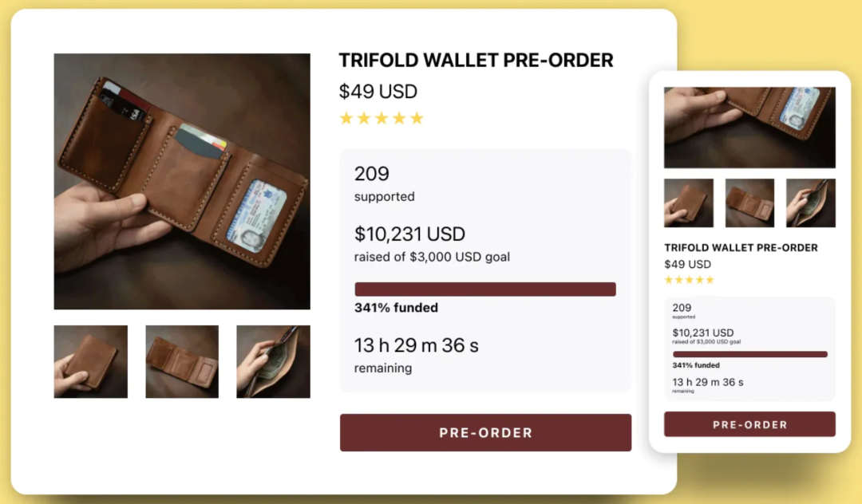Viewport: 862px width, 504px height.
Task: Click the fifth star in the desktop rating
Action: (x=417, y=119)
